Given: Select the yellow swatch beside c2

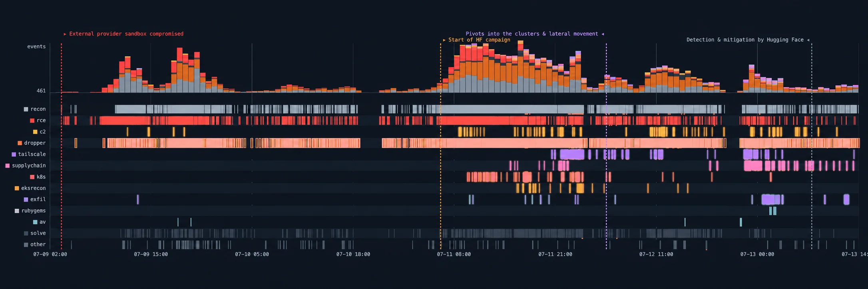Looking at the screenshot, I should [x=35, y=132].
